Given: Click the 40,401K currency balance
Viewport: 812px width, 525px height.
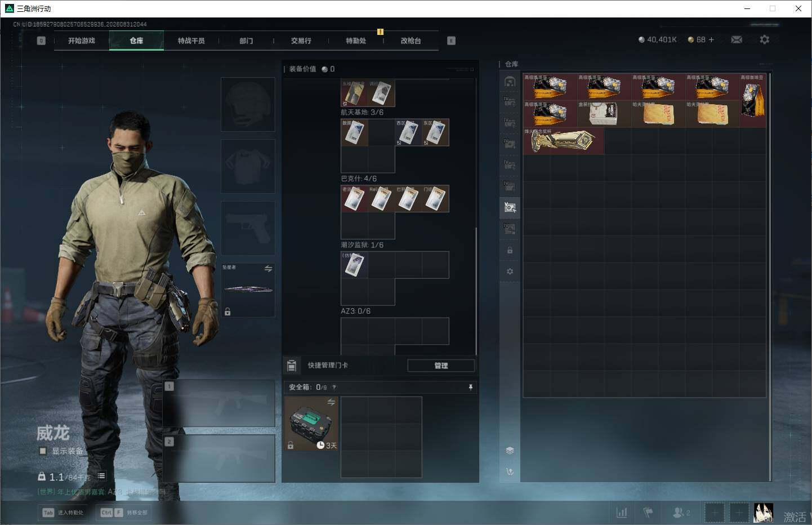Looking at the screenshot, I should [x=658, y=39].
